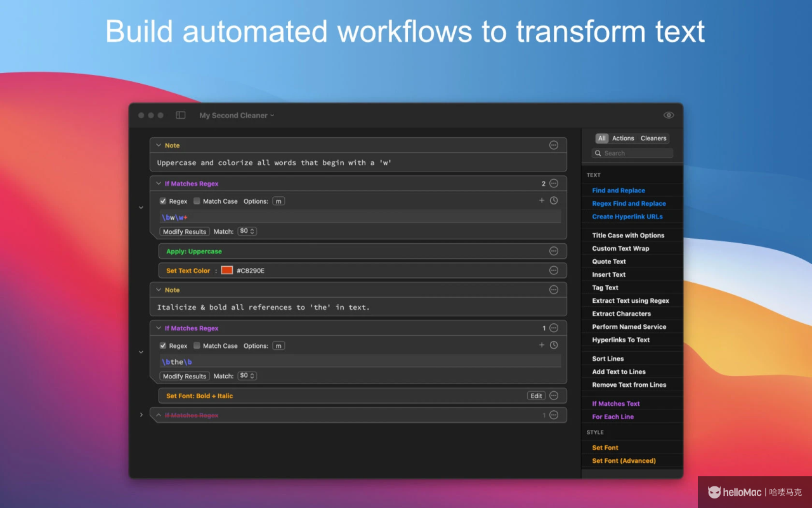This screenshot has width=812, height=508.
Task: Click the magnifier icon in search field
Action: pos(598,153)
